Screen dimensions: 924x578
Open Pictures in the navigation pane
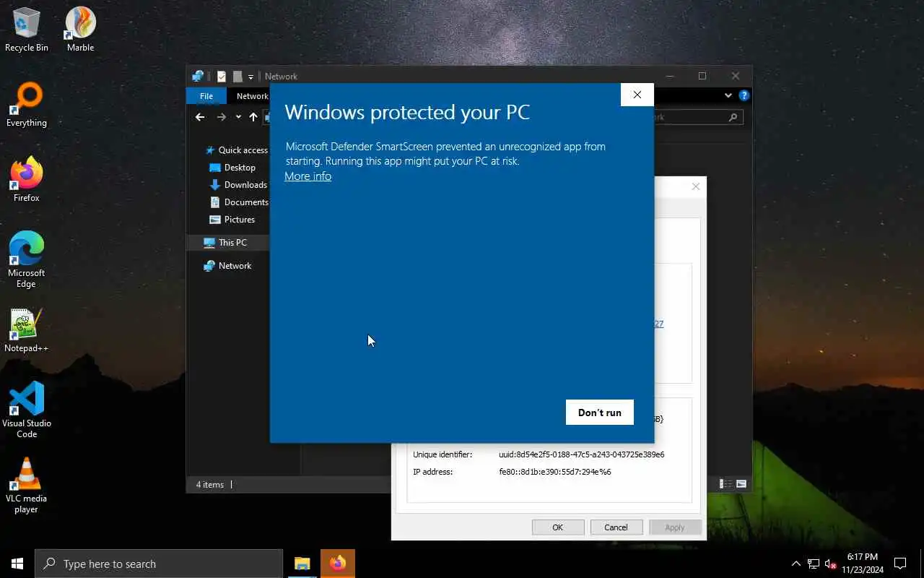tap(232, 220)
